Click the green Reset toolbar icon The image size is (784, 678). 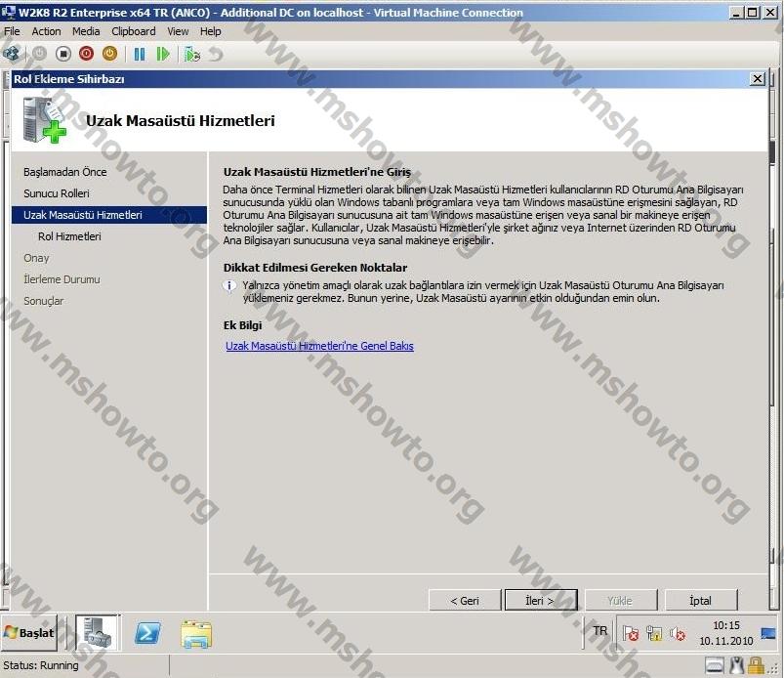pos(163,54)
